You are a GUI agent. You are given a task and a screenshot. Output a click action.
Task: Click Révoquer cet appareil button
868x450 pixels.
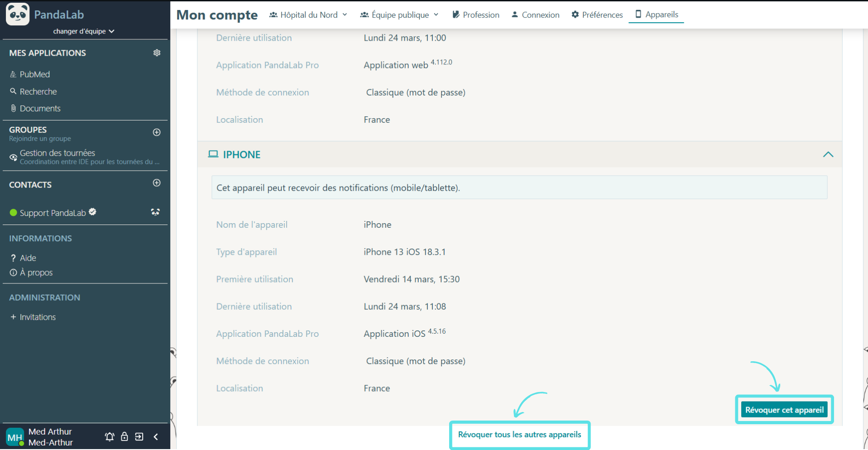785,410
